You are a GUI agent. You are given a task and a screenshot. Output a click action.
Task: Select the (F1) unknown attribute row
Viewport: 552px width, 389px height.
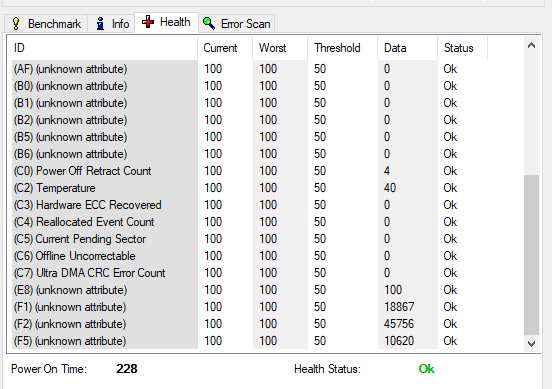250,307
